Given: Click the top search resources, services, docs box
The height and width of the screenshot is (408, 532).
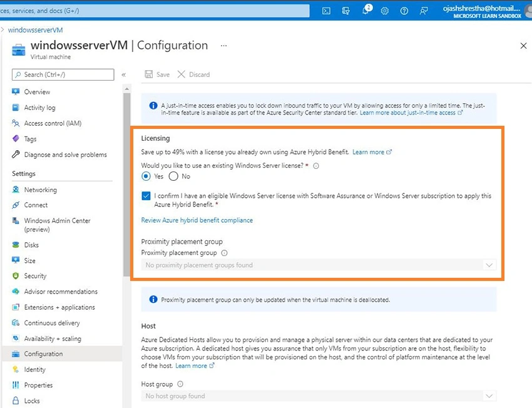Looking at the screenshot, I should (155, 11).
